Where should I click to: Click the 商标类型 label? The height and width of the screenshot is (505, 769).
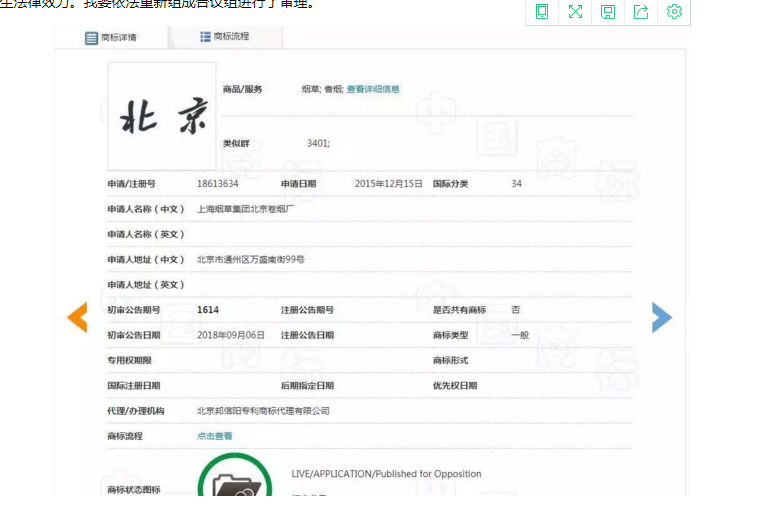pos(450,335)
